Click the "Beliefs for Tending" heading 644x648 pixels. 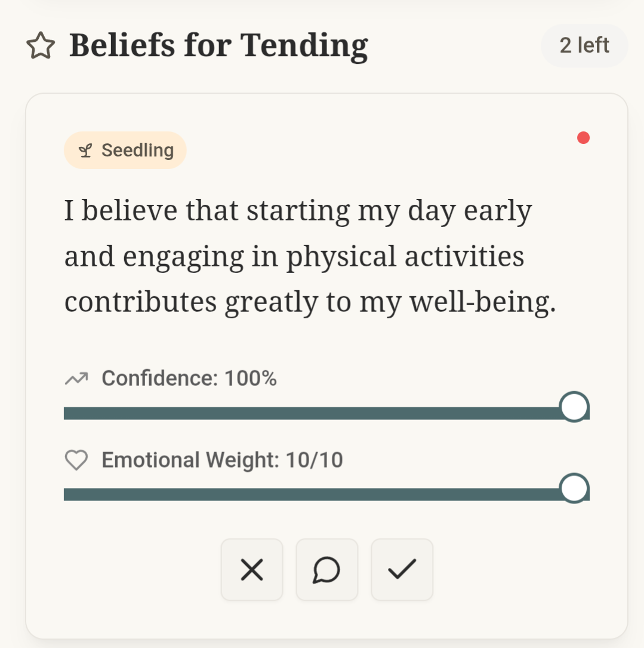[x=218, y=46]
